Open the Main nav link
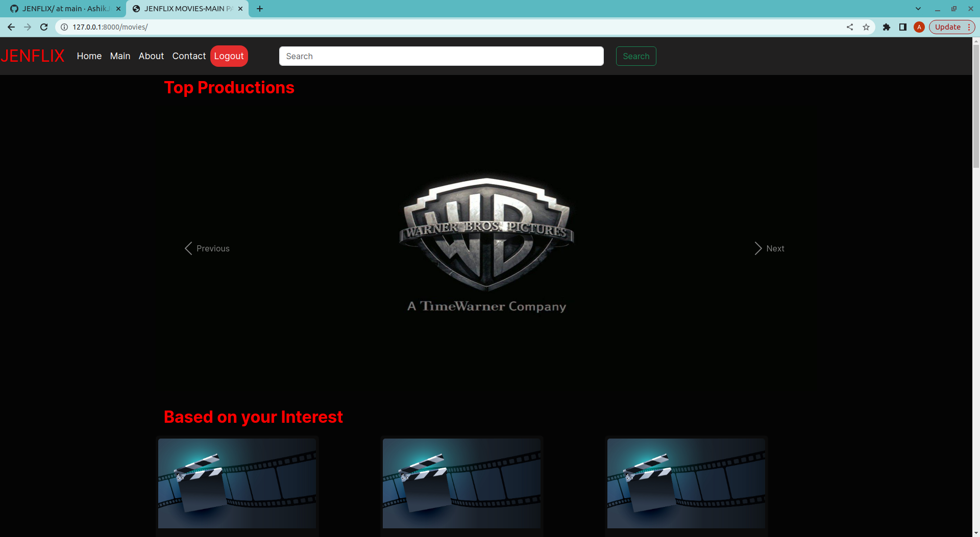The height and width of the screenshot is (537, 980). click(x=120, y=56)
